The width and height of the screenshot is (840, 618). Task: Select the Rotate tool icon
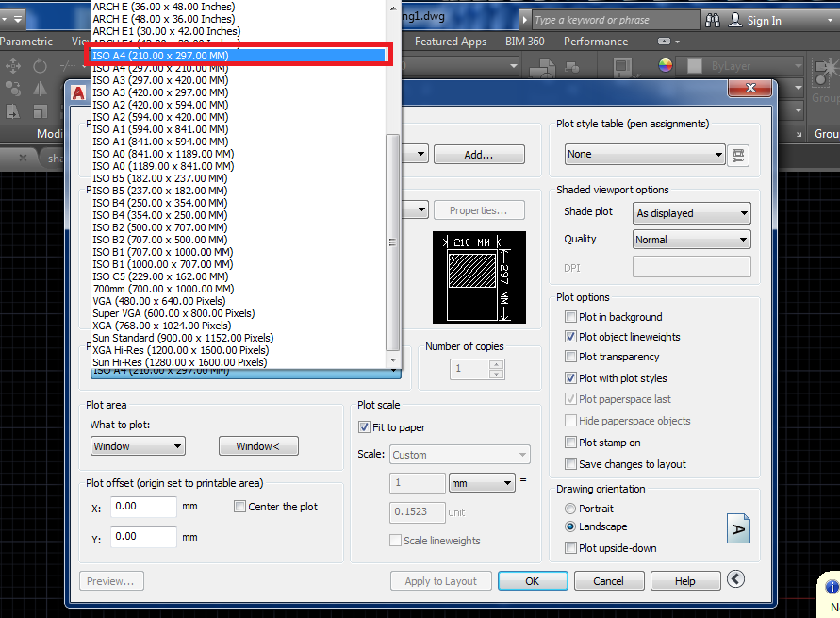pyautogui.click(x=41, y=66)
